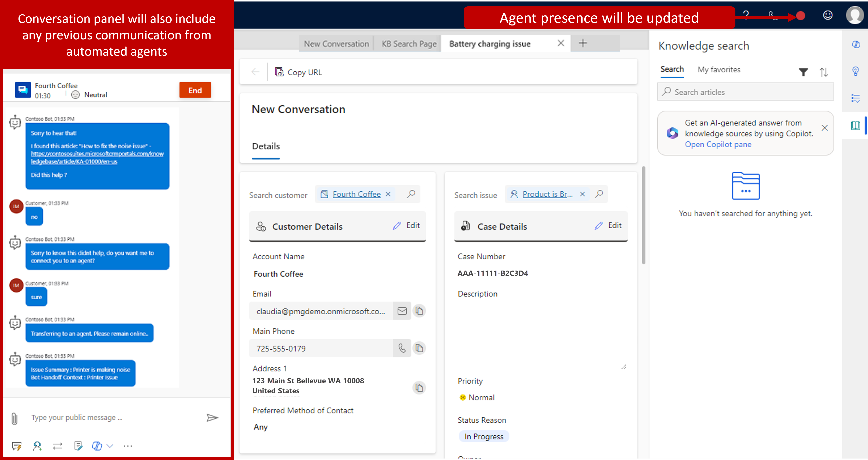Open Copilot from the message toolbar
The width and height of the screenshot is (868, 460).
click(97, 446)
